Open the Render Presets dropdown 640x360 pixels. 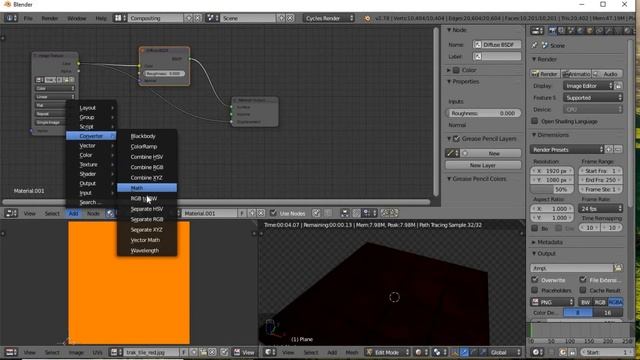[x=567, y=149]
